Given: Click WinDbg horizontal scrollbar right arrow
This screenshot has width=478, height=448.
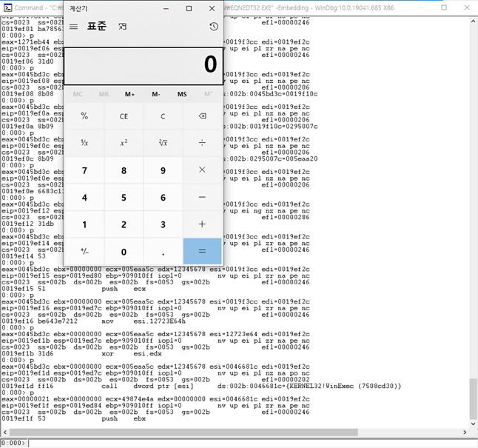Looking at the screenshot, I should pos(465,432).
